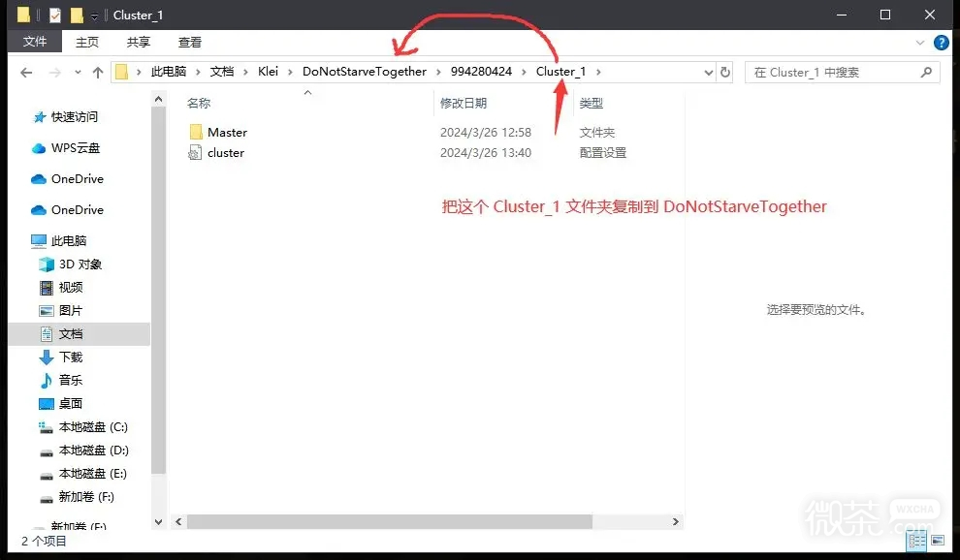The width and height of the screenshot is (960, 560).
Task: Click the folder icon in address bar
Action: (x=122, y=73)
